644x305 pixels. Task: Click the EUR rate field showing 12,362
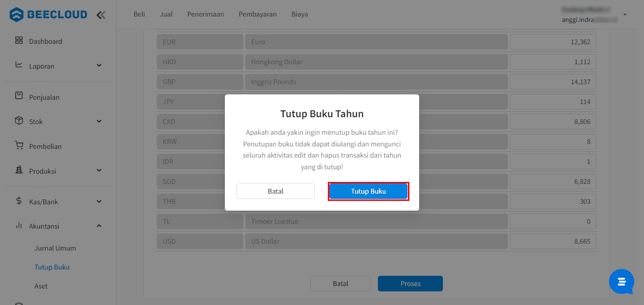coord(553,42)
